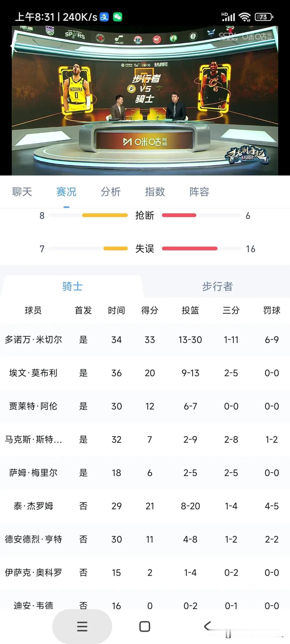Tap the Android back navigation arrow
This screenshot has width=290, height=644.
pos(207,626)
